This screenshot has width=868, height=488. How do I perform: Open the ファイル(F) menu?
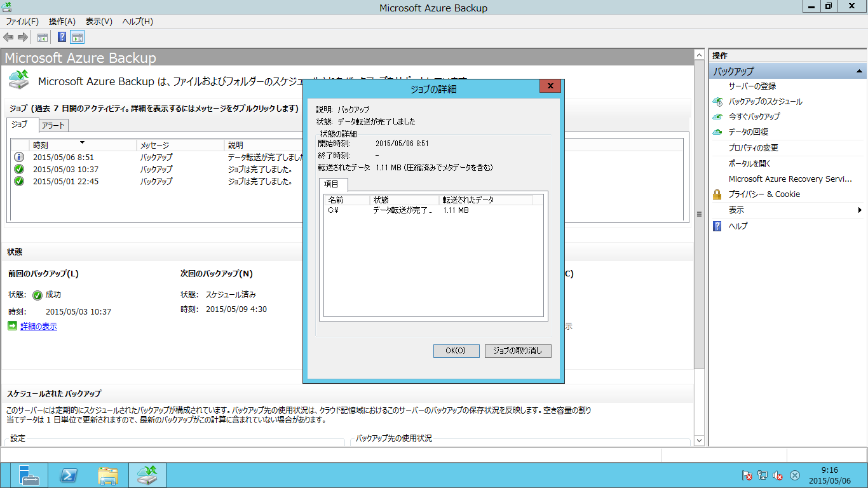coord(22,22)
